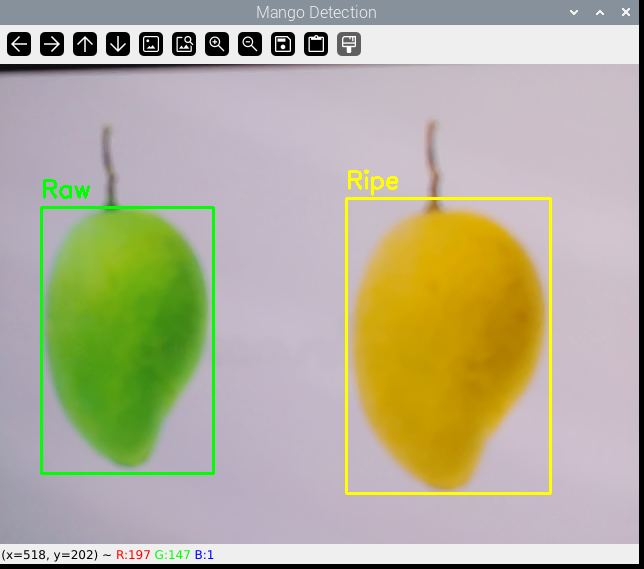The width and height of the screenshot is (644, 569).
Task: Click the Ripe label text
Action: point(373,181)
